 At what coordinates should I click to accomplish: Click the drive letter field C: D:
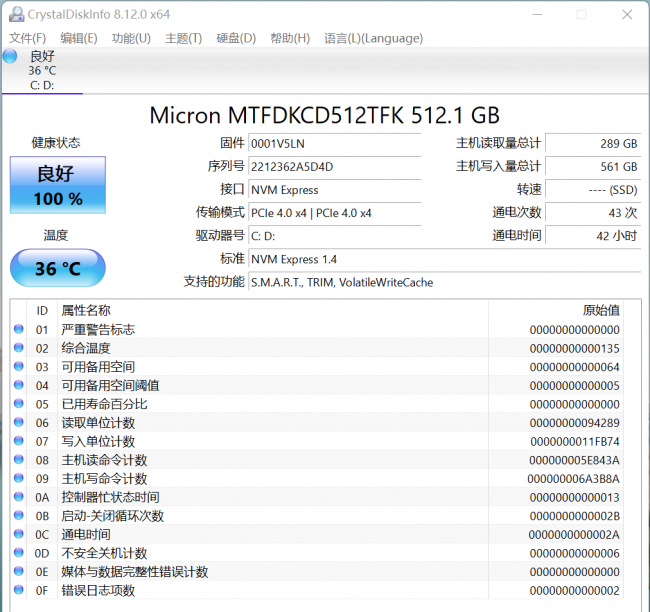[x=335, y=236]
